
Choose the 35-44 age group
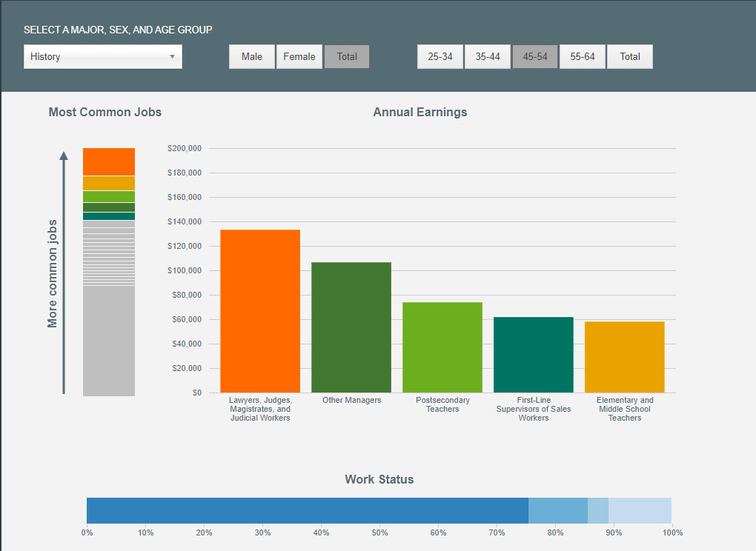(488, 57)
